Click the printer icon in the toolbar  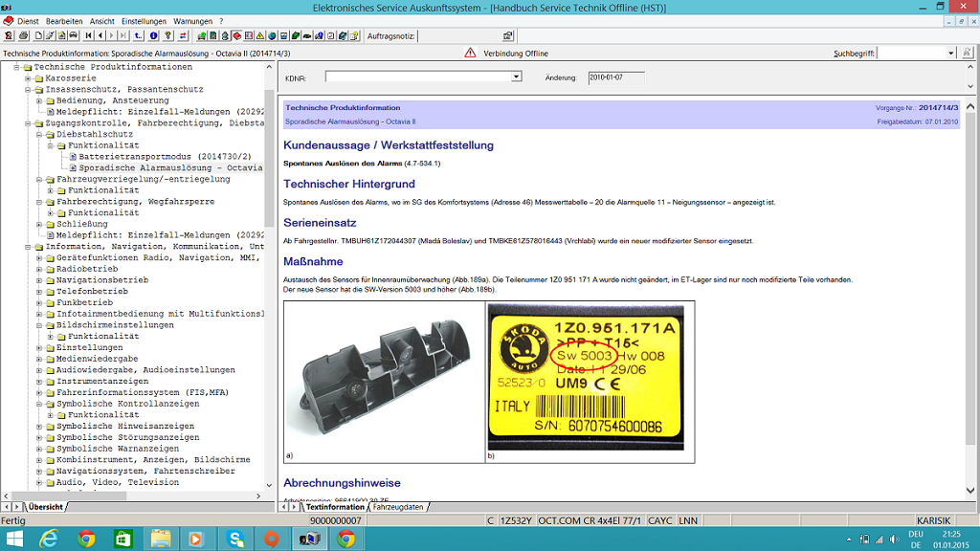[23, 35]
